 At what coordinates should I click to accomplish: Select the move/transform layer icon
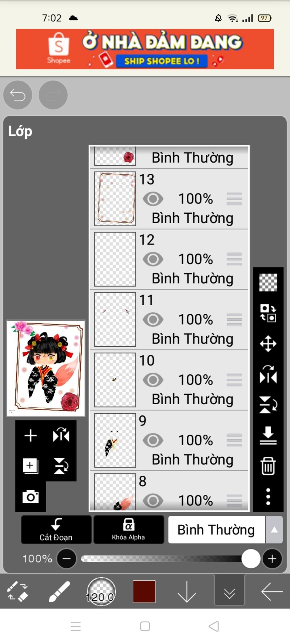pos(268,344)
